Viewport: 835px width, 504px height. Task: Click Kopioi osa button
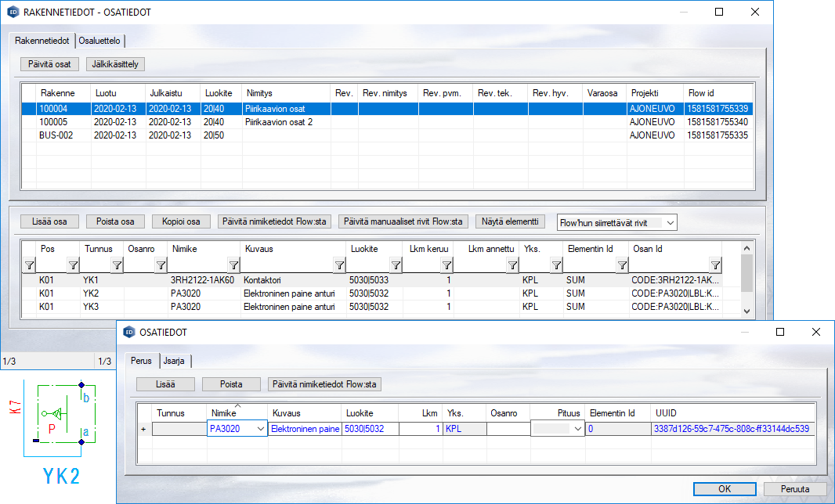coord(181,221)
